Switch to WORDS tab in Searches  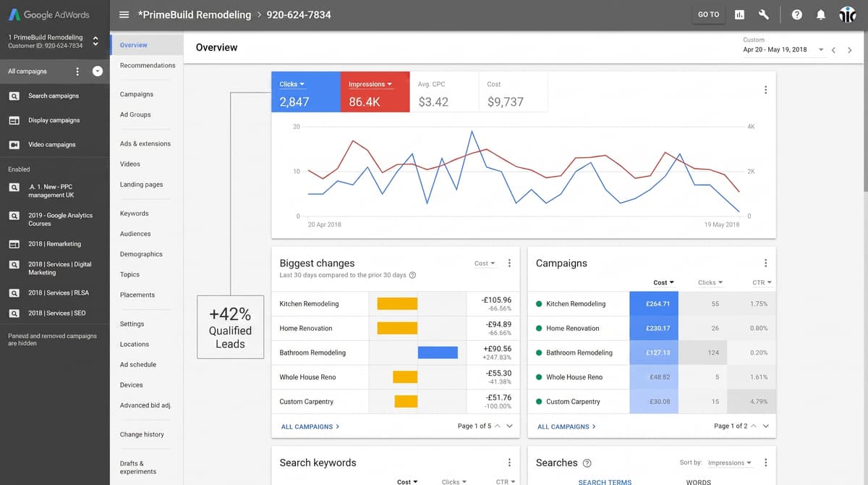point(698,481)
